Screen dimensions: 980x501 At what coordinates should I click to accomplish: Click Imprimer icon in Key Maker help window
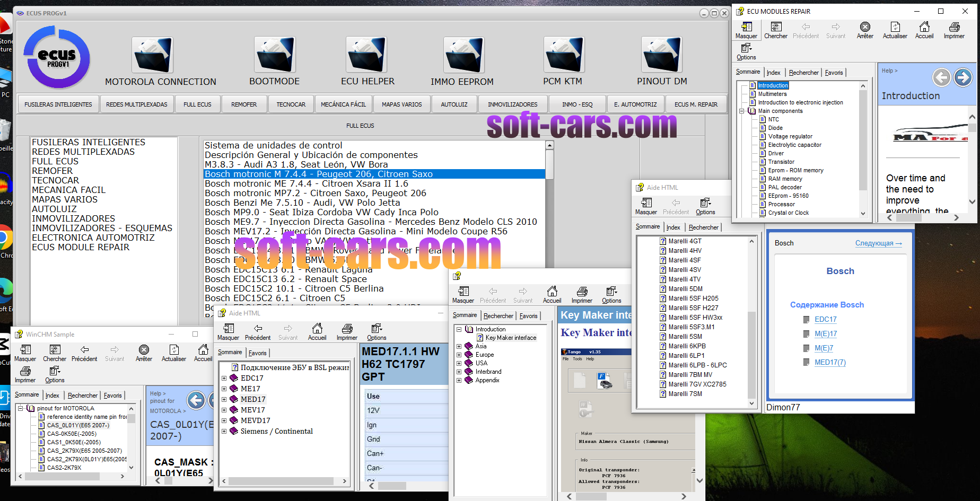pos(582,295)
